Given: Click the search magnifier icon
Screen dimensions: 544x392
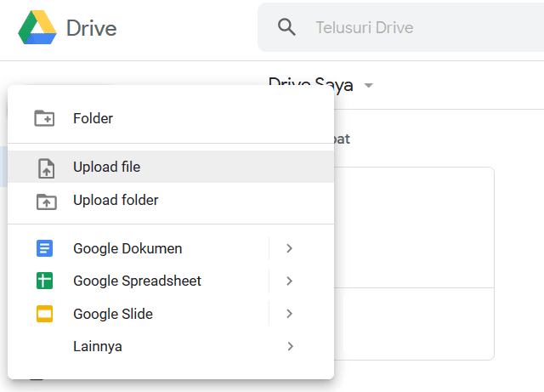Looking at the screenshot, I should [x=286, y=27].
